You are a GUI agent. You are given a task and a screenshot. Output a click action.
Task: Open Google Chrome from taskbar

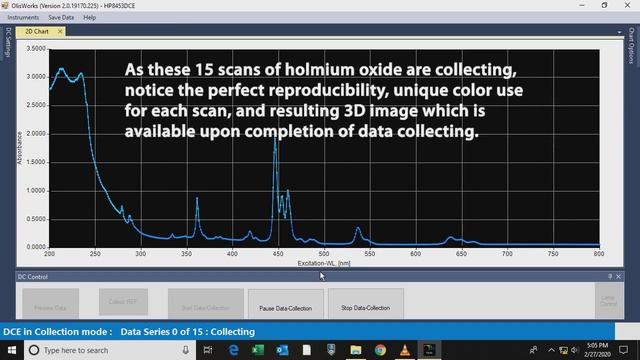pyautogui.click(x=380, y=350)
